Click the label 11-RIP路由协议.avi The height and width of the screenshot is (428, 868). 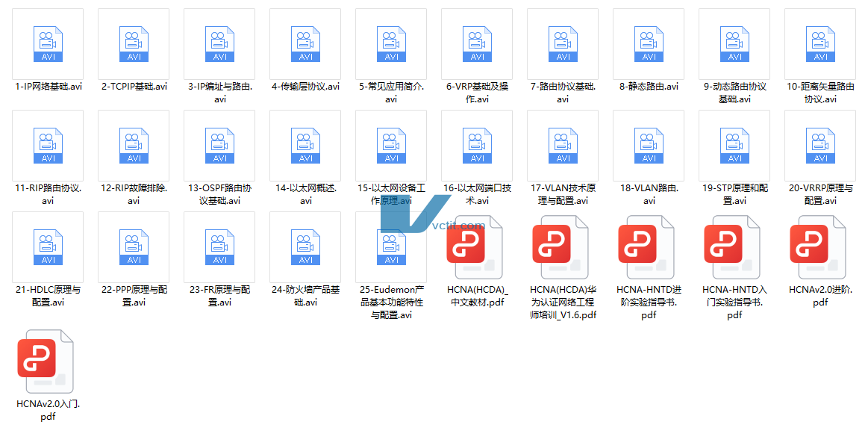point(49,194)
